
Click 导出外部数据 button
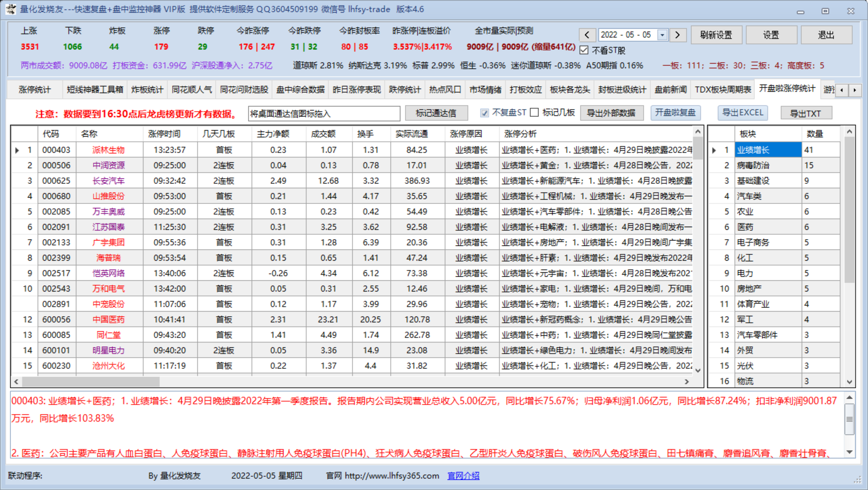(611, 113)
